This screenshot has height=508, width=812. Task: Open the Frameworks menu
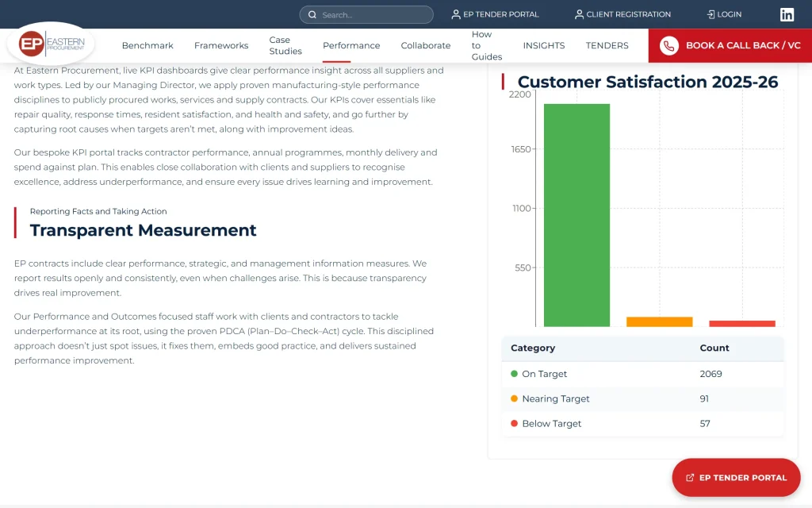click(221, 45)
